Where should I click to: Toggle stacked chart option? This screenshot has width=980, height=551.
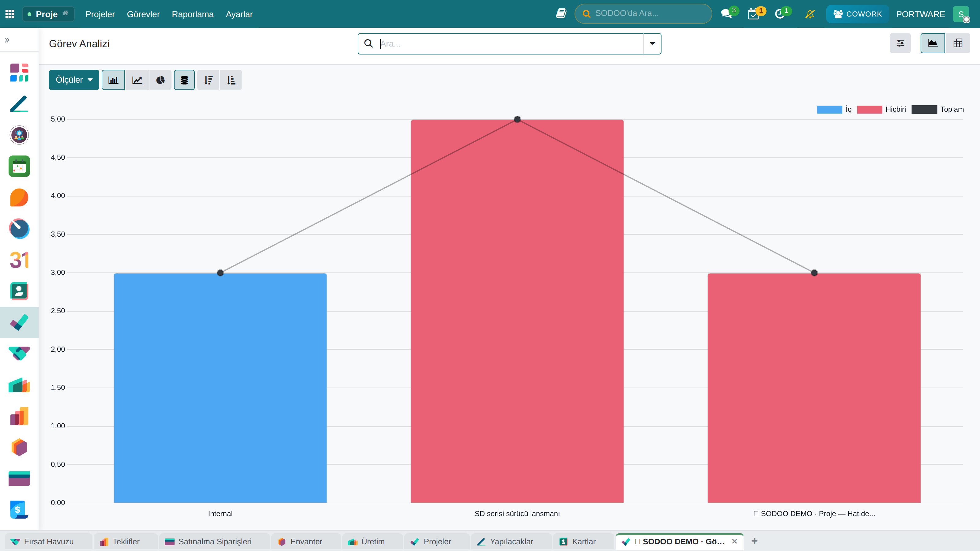tap(184, 80)
